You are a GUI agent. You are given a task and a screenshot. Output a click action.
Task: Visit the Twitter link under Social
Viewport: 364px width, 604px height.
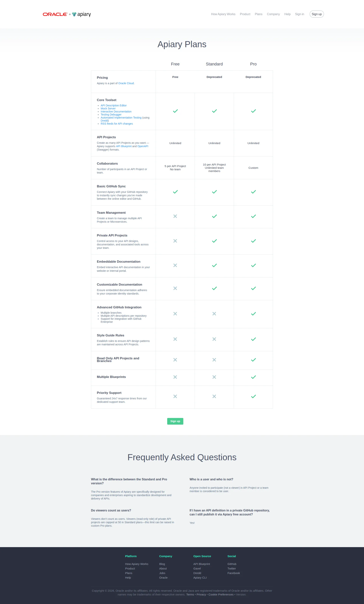[x=232, y=568]
